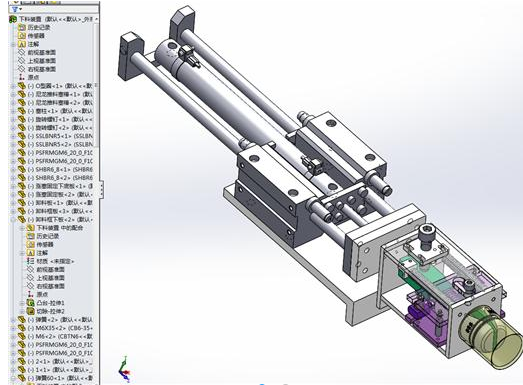Click the 材质 <未指定> material icon
523x385 pixels.
(x=30, y=261)
